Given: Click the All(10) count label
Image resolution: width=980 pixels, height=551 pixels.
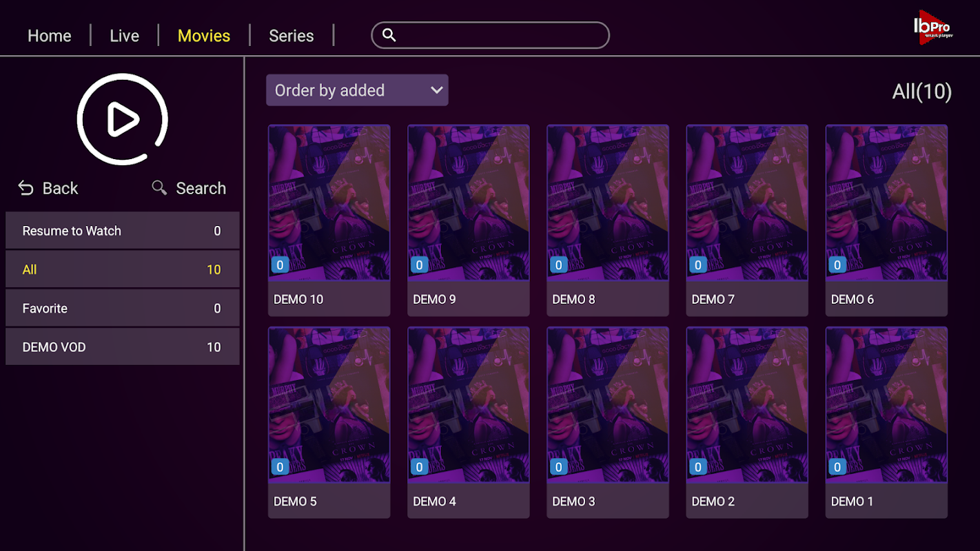Looking at the screenshot, I should coord(922,92).
